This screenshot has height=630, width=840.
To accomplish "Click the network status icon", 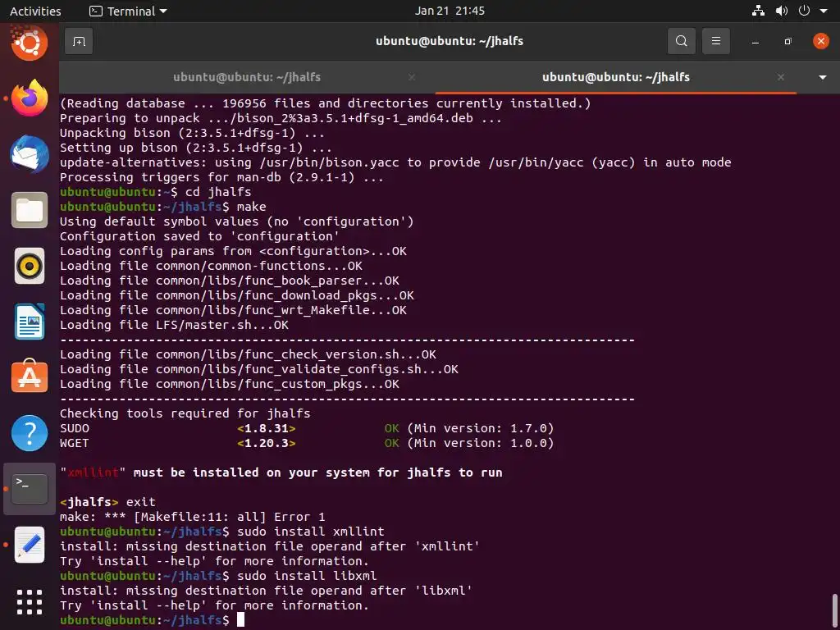I will click(758, 11).
